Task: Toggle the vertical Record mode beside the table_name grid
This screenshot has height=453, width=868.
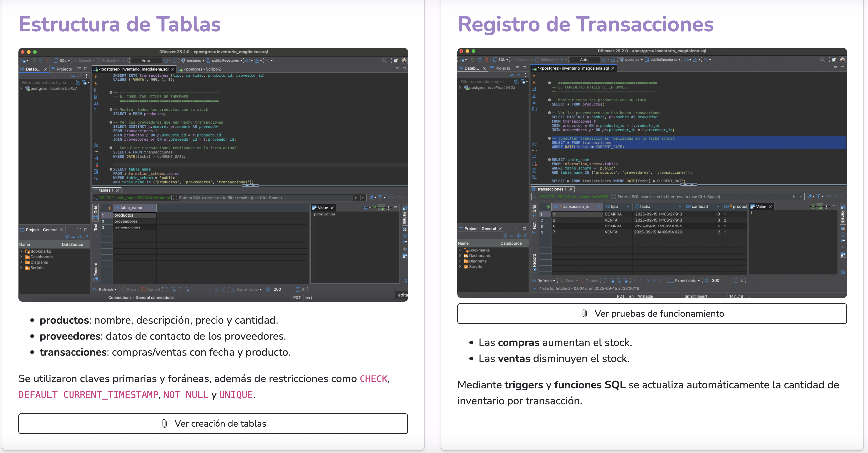Action: (x=96, y=270)
